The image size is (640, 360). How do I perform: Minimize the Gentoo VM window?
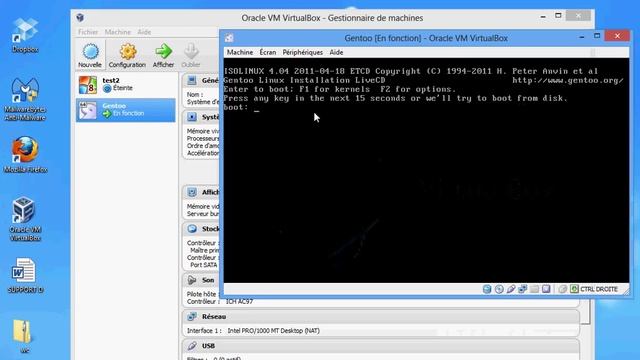(x=582, y=37)
